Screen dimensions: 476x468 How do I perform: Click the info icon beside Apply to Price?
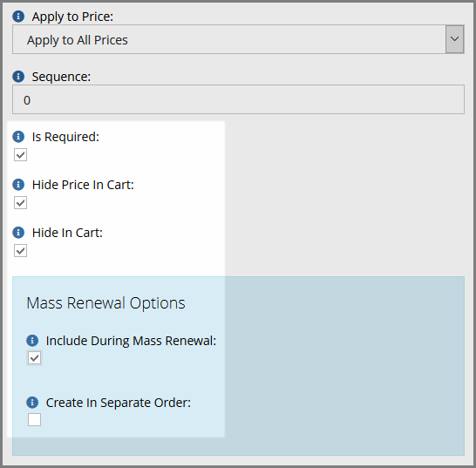pos(18,17)
